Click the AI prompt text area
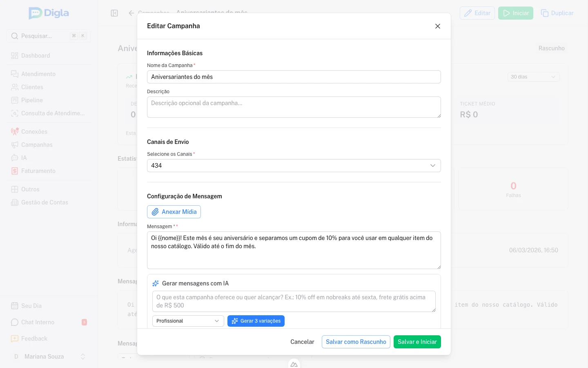 [x=294, y=301]
